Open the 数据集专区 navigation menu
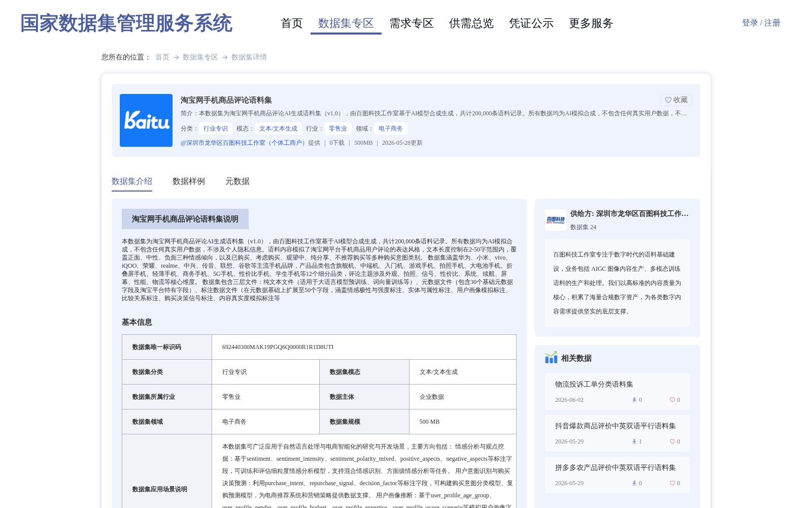This screenshot has width=812, height=508. (x=346, y=23)
